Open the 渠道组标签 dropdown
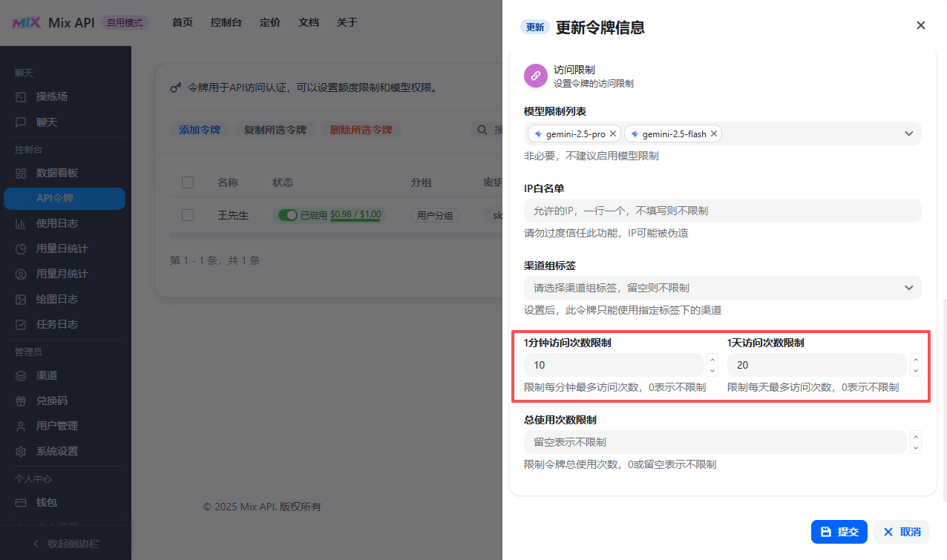947x560 pixels. pyautogui.click(x=908, y=288)
